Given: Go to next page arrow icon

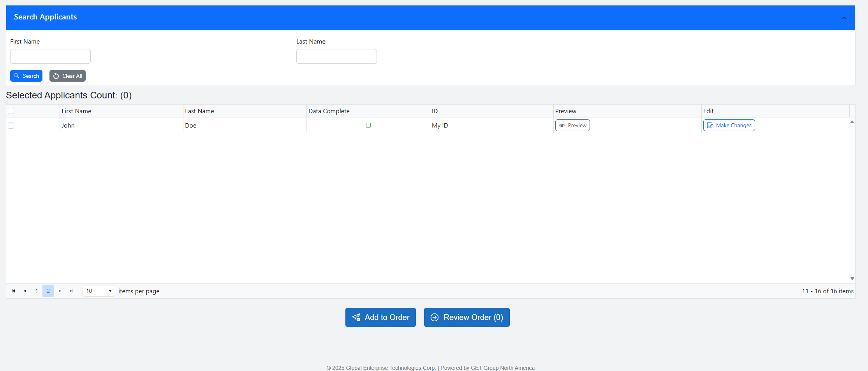Looking at the screenshot, I should tap(60, 291).
